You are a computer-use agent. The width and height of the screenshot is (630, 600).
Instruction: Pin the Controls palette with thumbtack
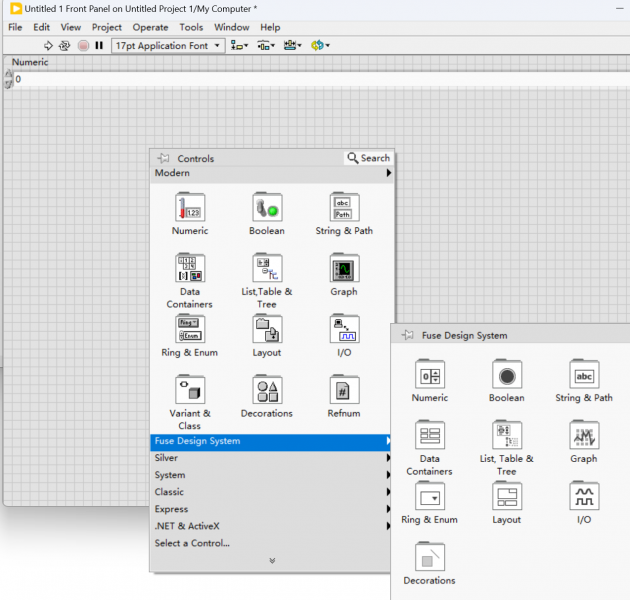pyautogui.click(x=164, y=158)
